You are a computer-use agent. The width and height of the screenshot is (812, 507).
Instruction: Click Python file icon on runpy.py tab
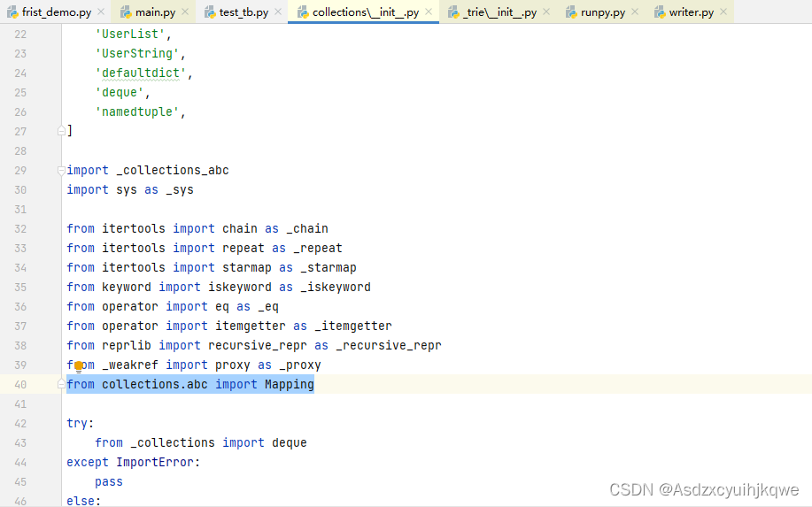point(571,12)
